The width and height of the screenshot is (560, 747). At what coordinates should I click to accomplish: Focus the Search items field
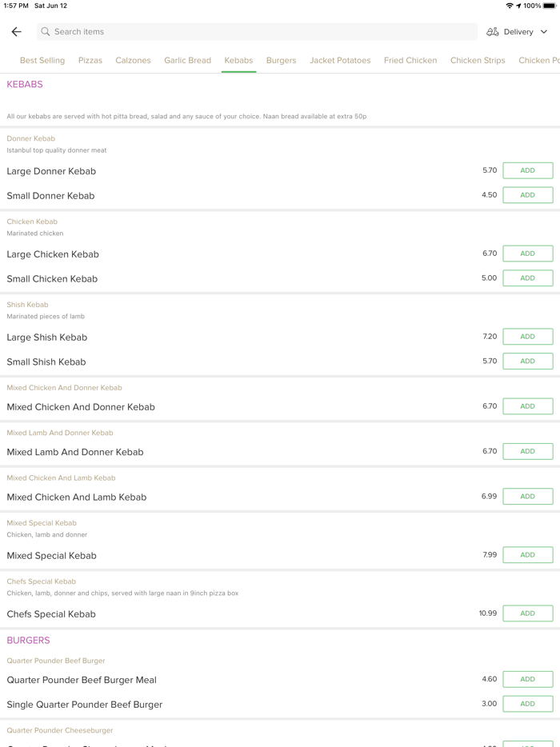256,32
